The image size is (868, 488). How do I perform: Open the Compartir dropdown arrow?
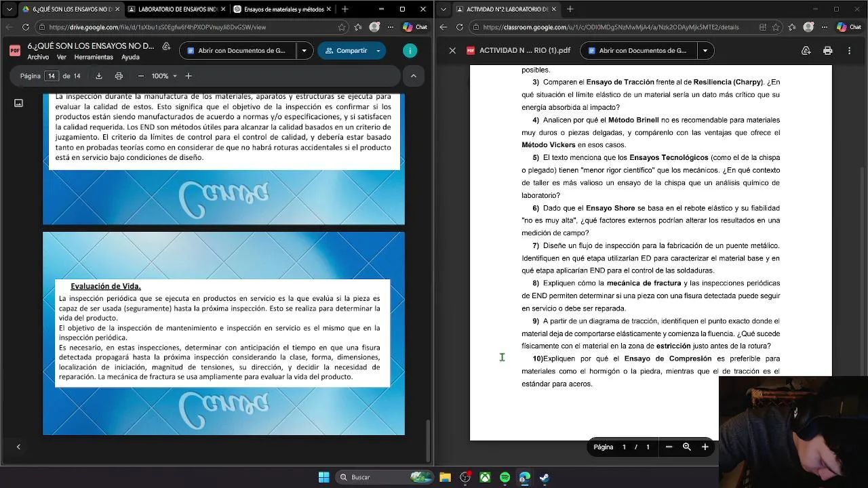pos(378,51)
